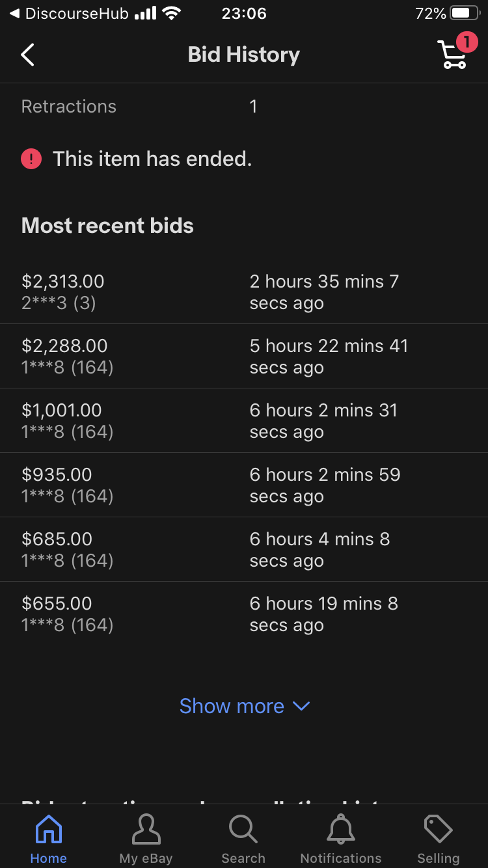
Task: Select the $655.00 bid entry
Action: point(244,614)
